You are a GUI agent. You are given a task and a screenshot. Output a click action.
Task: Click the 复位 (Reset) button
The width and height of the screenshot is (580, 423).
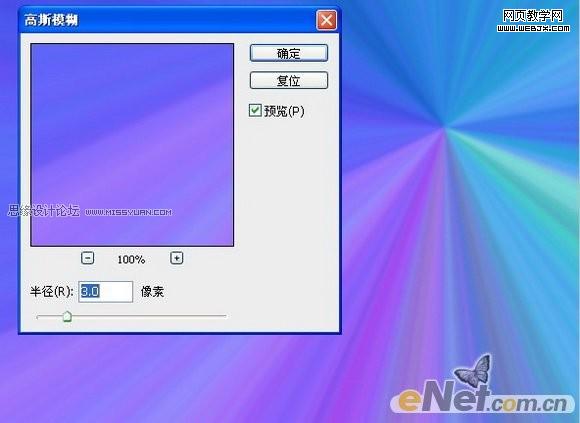289,80
